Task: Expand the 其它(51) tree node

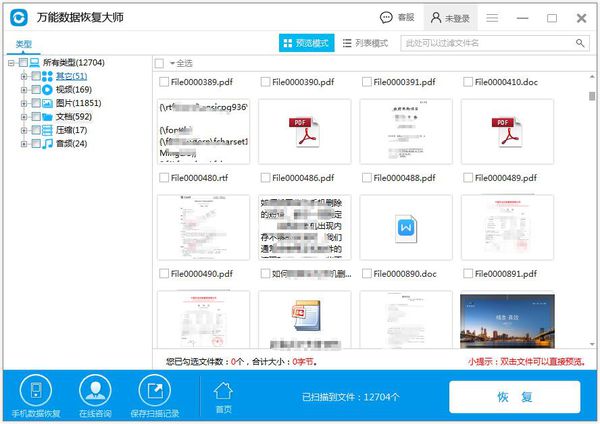Action: [x=24, y=76]
